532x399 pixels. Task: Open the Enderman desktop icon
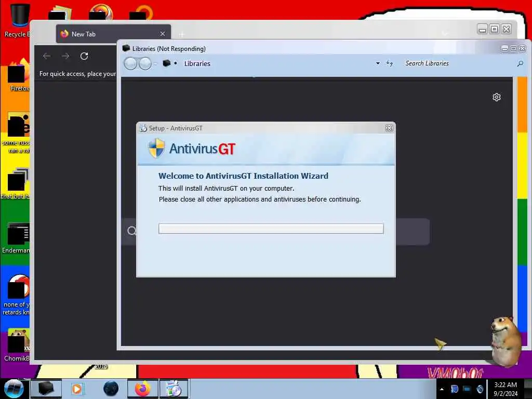(x=16, y=238)
